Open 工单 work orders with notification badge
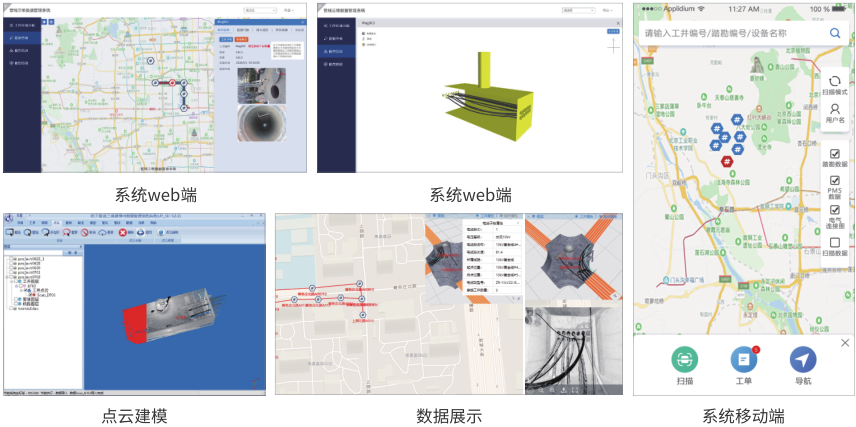The width and height of the screenshot is (856, 427). tap(743, 359)
